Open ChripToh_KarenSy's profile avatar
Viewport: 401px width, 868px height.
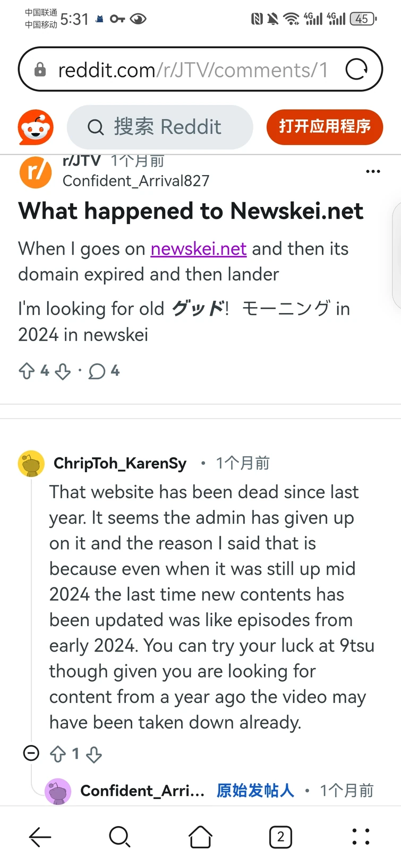31,464
